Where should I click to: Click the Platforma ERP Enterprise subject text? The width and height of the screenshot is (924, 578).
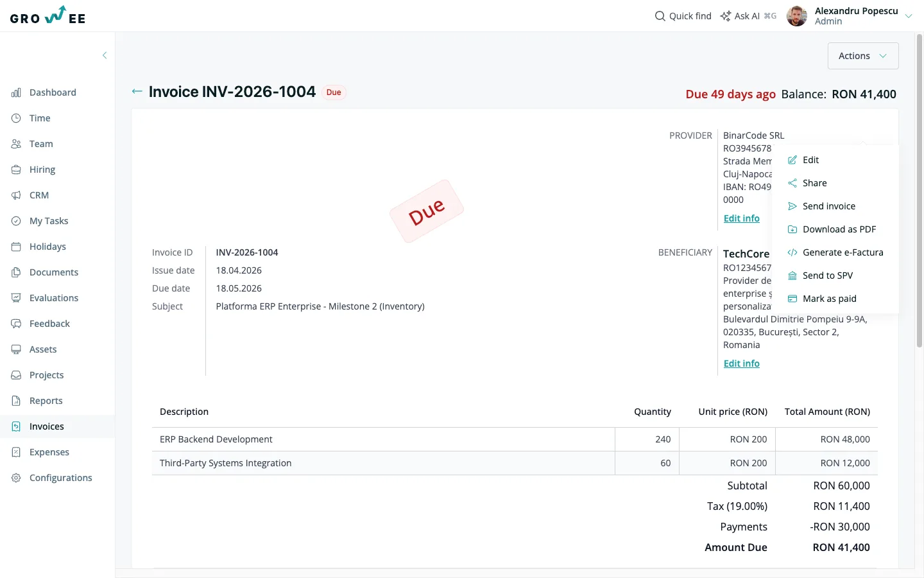[x=320, y=306]
